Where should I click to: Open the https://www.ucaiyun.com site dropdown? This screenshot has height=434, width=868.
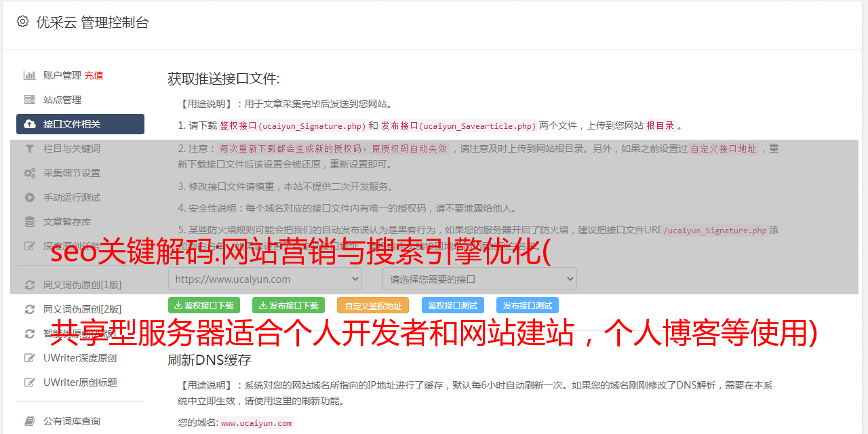(x=265, y=279)
